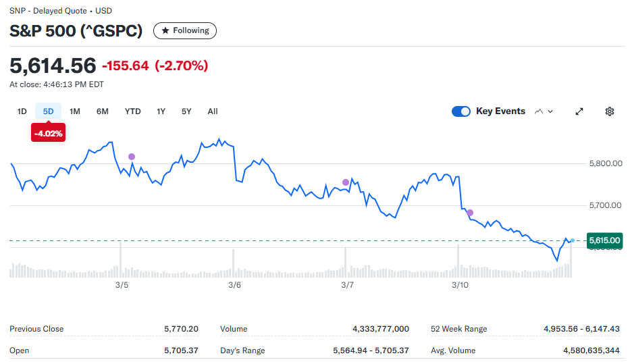Show the YTD chart range

click(x=132, y=111)
